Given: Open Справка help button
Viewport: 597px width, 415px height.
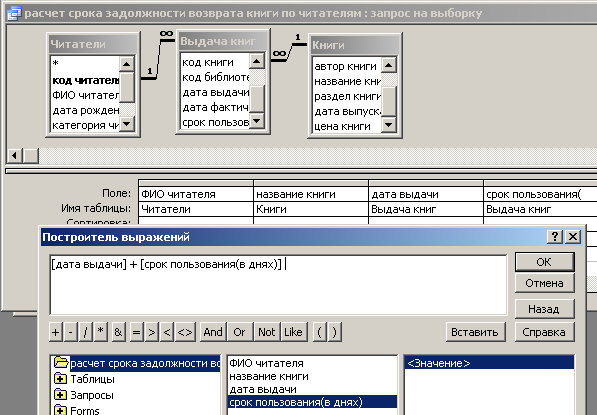Looking at the screenshot, I should [x=544, y=332].
